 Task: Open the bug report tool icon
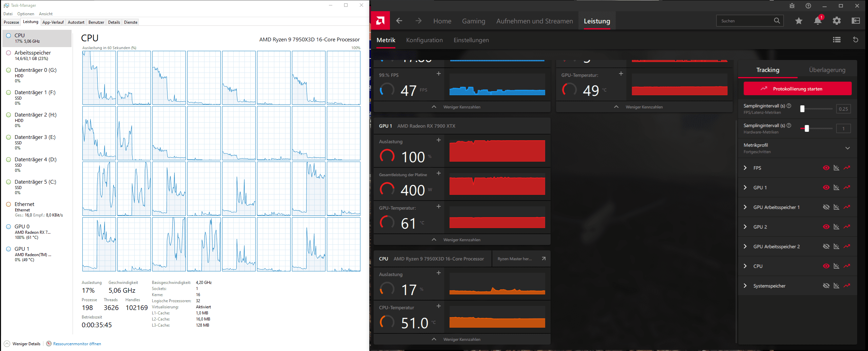click(x=792, y=6)
